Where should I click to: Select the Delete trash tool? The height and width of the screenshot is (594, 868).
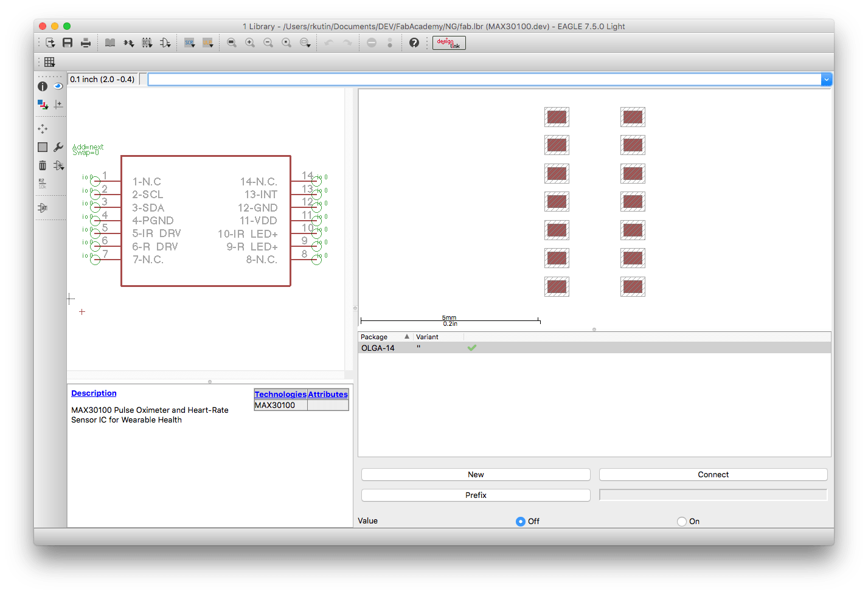point(43,165)
